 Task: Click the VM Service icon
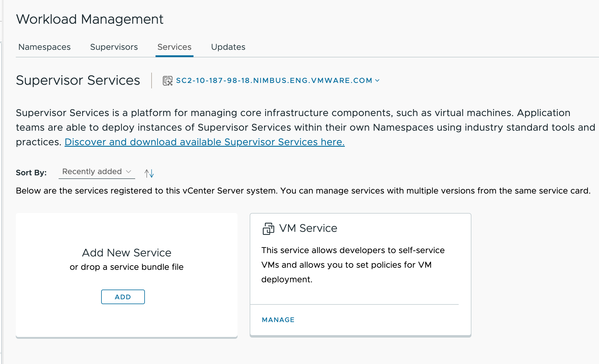click(267, 228)
